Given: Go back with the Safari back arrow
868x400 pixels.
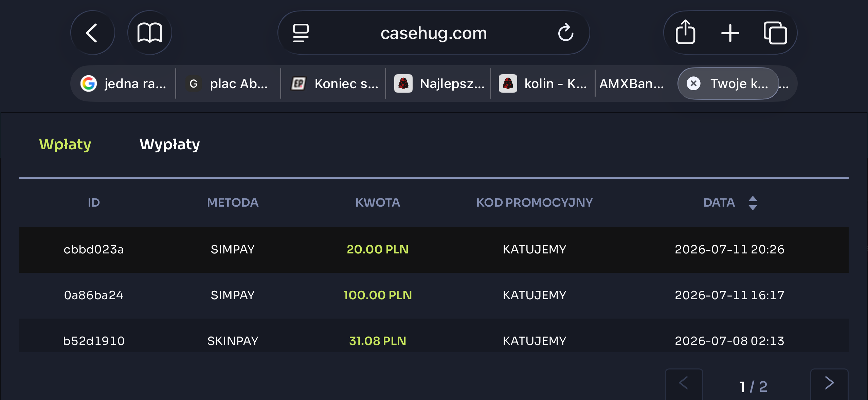Looking at the screenshot, I should click(x=92, y=33).
